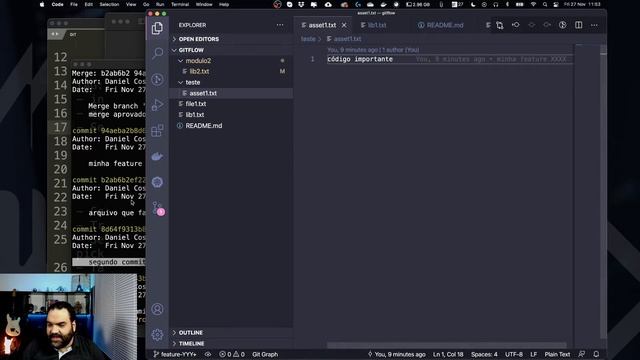Click Ln 1, Col 18 cursor position
Viewport: 640px width, 360px height.
448,354
